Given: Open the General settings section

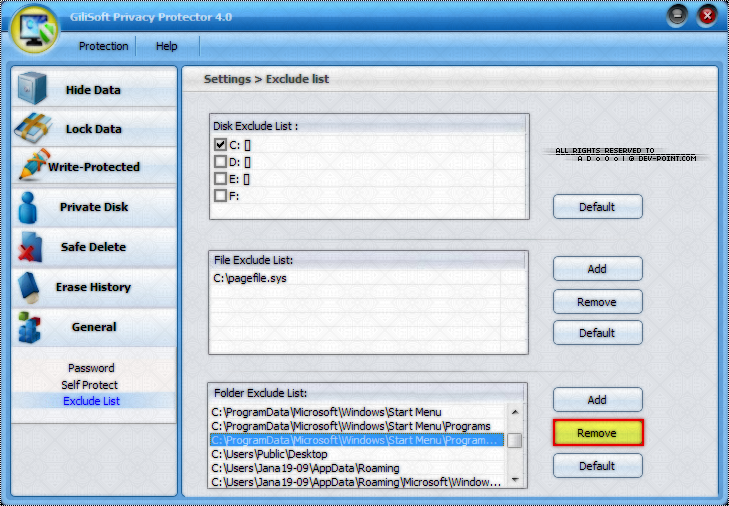Looking at the screenshot, I should (94, 327).
